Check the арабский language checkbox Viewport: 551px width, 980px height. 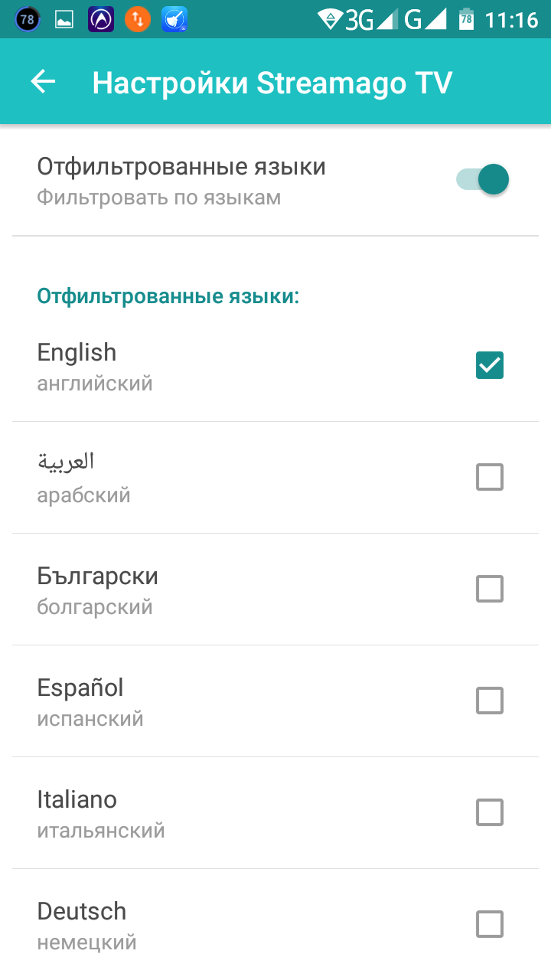coord(490,477)
